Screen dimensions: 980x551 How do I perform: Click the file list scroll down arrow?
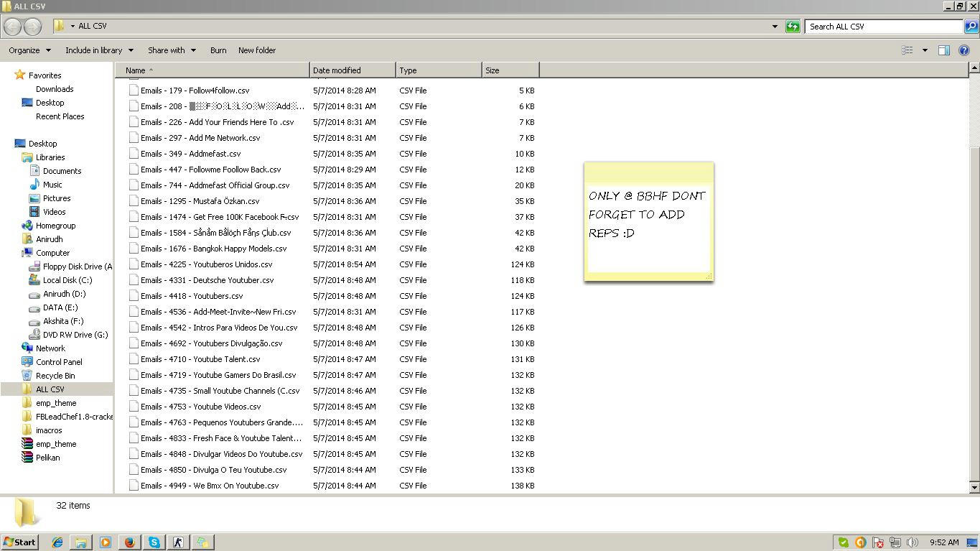tap(974, 488)
